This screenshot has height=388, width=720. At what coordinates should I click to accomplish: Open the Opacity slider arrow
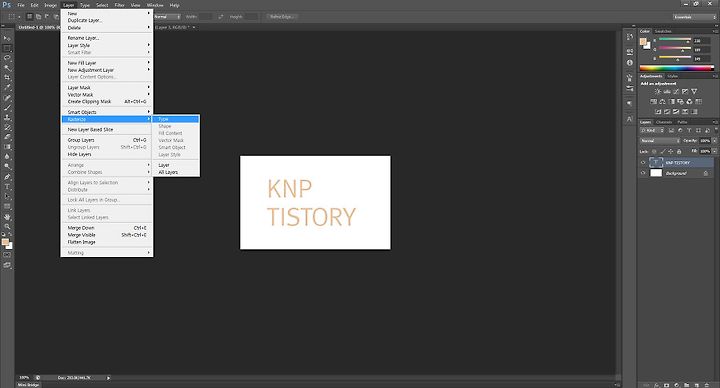pos(714,141)
